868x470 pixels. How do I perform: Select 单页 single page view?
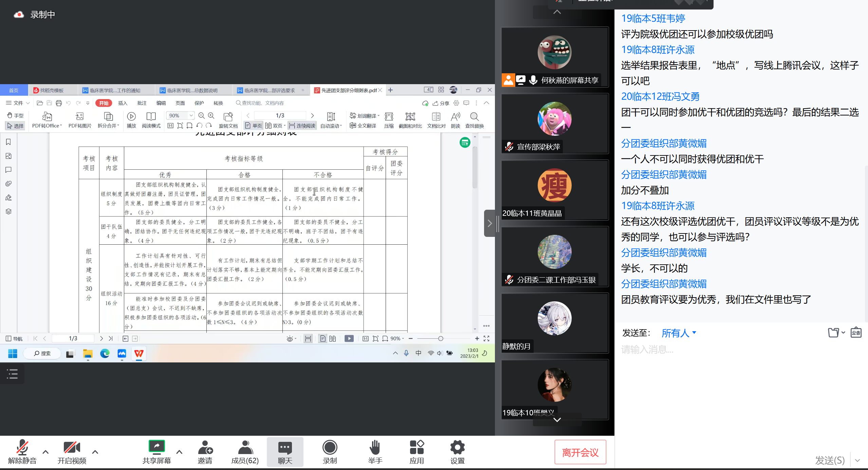(x=253, y=126)
